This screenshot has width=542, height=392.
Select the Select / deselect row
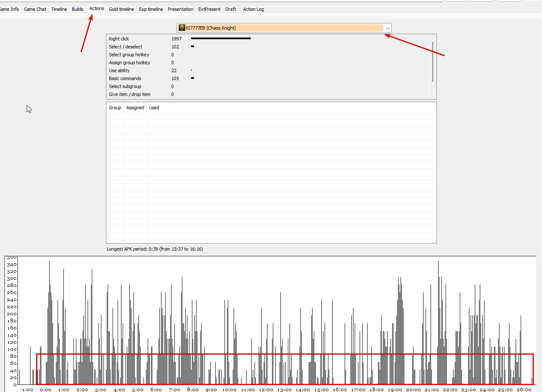pyautogui.click(x=267, y=47)
